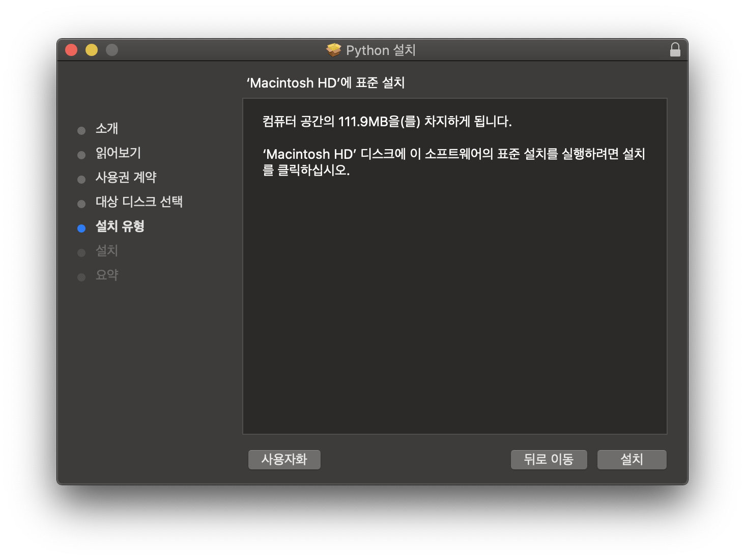This screenshot has height=560, width=745.
Task: Click the 뒤로 이동 button
Action: (549, 460)
